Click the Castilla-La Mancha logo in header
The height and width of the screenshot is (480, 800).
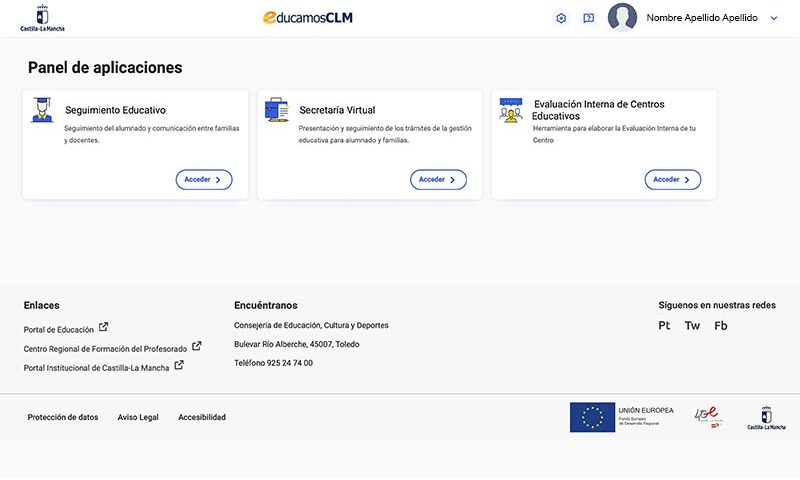42,18
